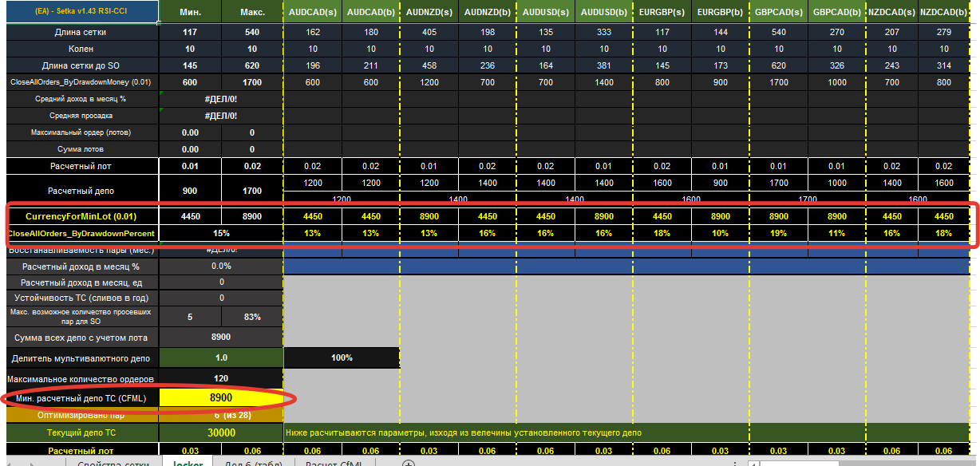Select the yellow 8900 CFML value cell

[x=221, y=397]
